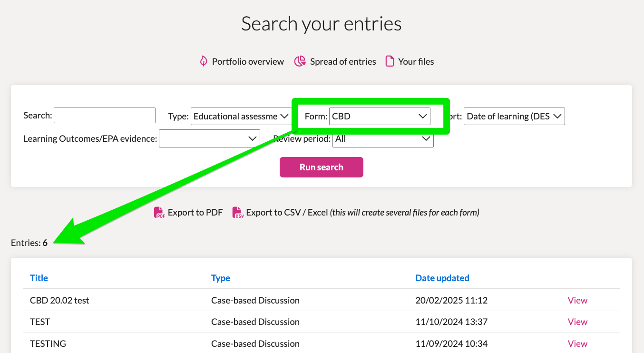Image resolution: width=644 pixels, height=353 pixels.
Task: Open the Type dropdown
Action: pyautogui.click(x=241, y=116)
